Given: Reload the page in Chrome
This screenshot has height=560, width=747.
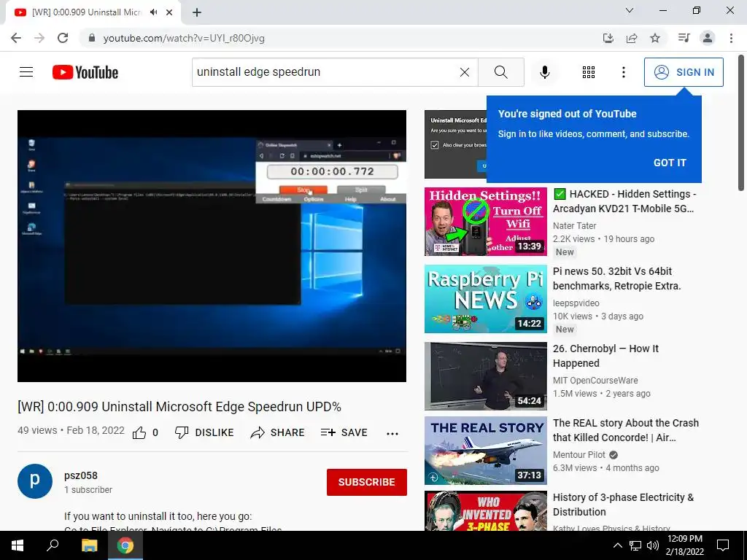Looking at the screenshot, I should click(63, 38).
